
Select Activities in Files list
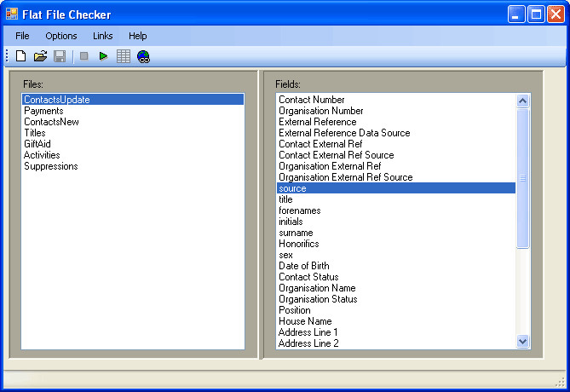click(133, 155)
